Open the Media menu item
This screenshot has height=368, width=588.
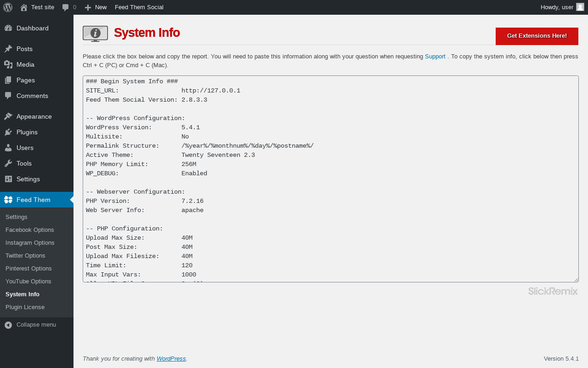[x=37, y=64]
